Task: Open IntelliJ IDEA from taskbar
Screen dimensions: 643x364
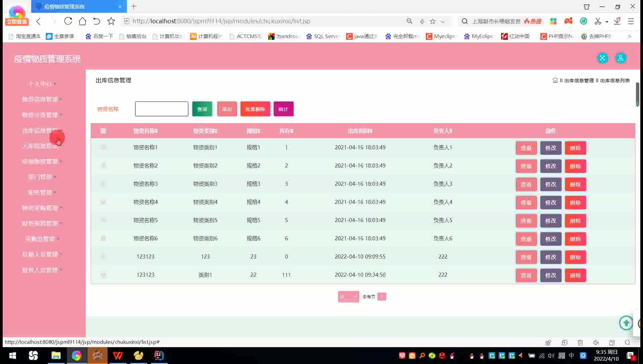Action: pos(159,355)
